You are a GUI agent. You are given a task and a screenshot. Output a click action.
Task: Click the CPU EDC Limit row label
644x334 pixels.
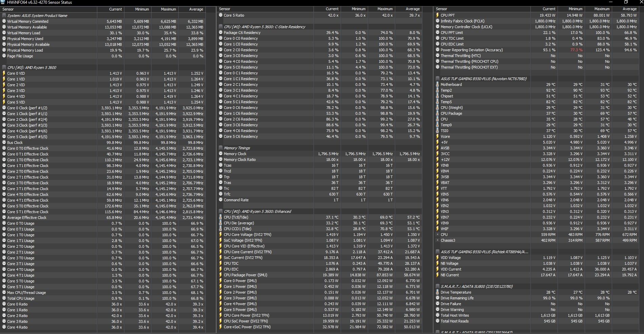click(x=452, y=44)
